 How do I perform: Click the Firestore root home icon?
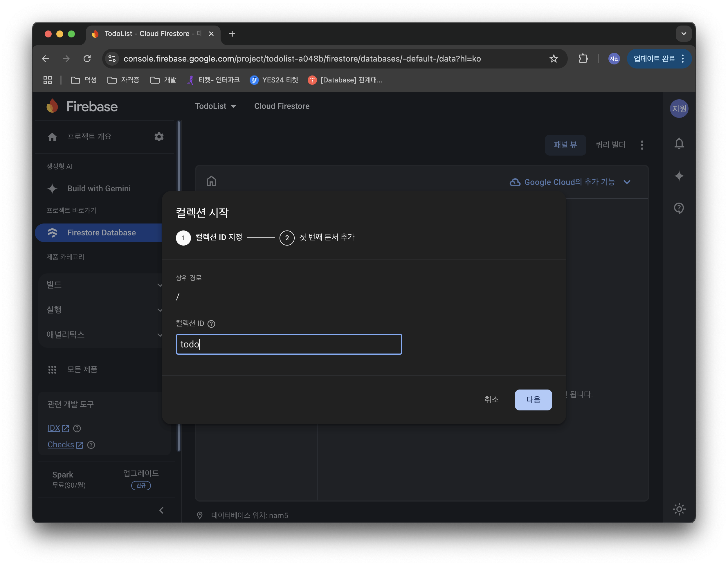coord(211,181)
